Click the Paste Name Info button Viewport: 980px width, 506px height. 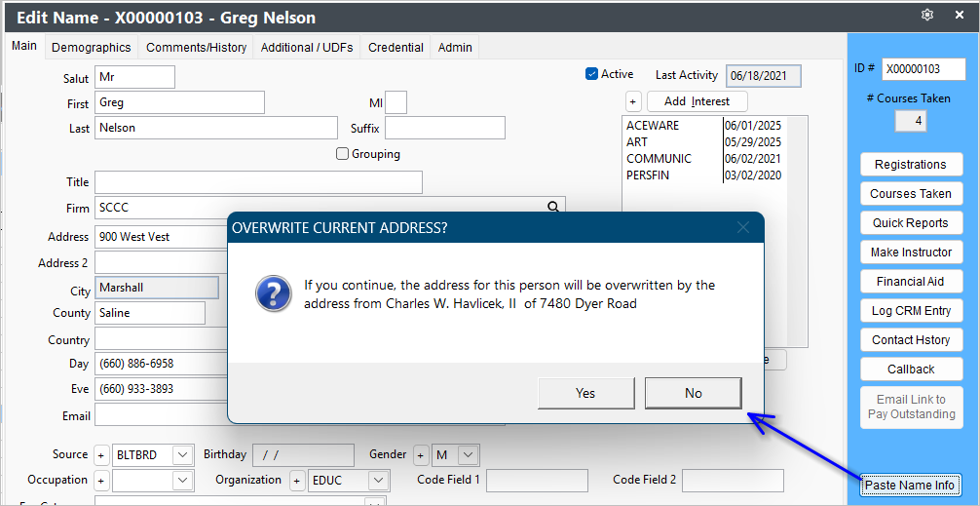tap(911, 486)
